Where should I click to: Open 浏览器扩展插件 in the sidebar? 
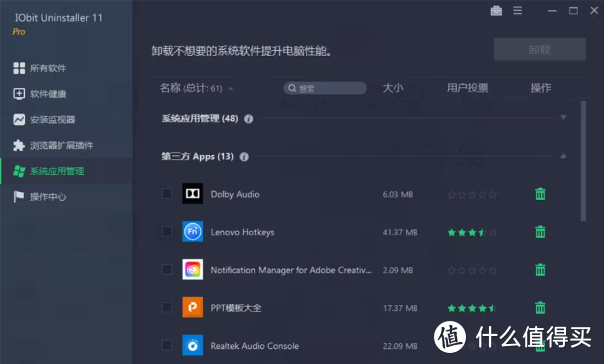[x=53, y=145]
